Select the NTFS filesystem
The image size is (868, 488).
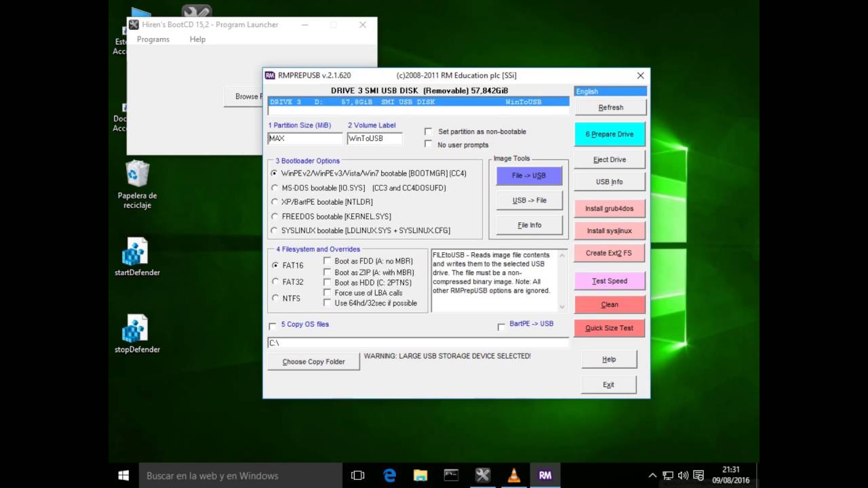pyautogui.click(x=275, y=298)
